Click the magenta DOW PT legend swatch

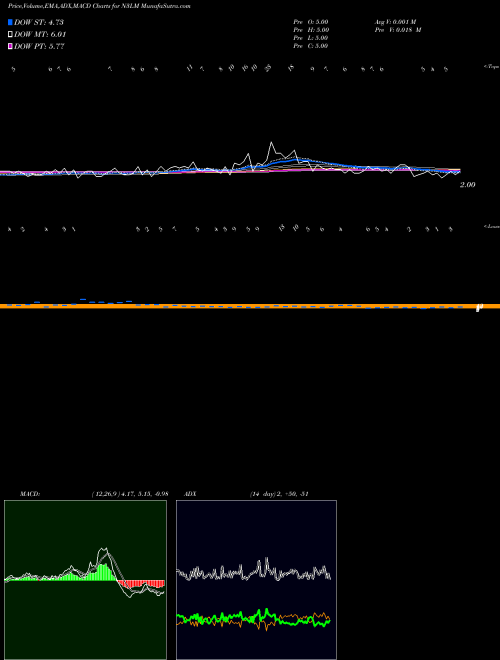coord(11,46)
